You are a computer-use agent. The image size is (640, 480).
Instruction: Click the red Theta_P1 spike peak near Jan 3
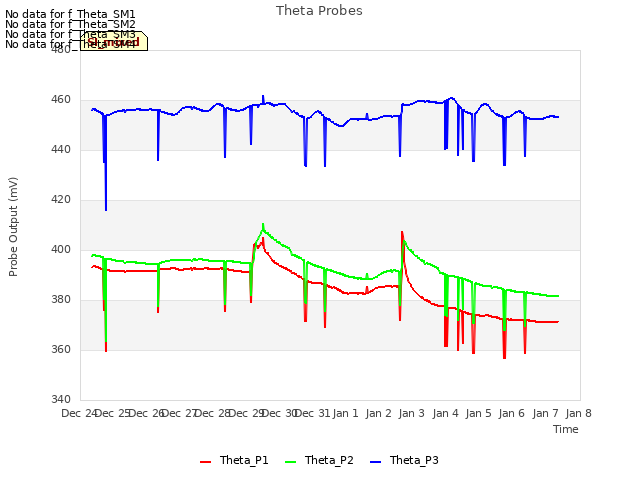402,233
